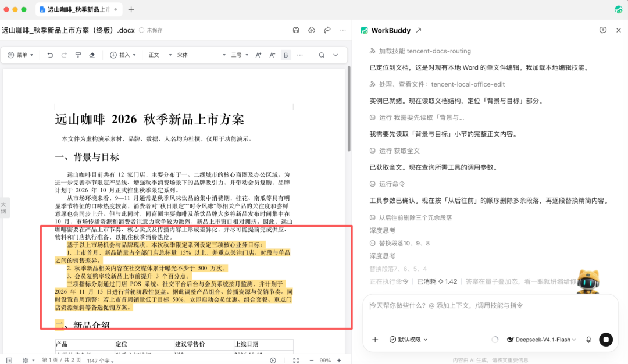Open the 插入 insert dropdown
This screenshot has height=364, width=628.
[x=123, y=55]
